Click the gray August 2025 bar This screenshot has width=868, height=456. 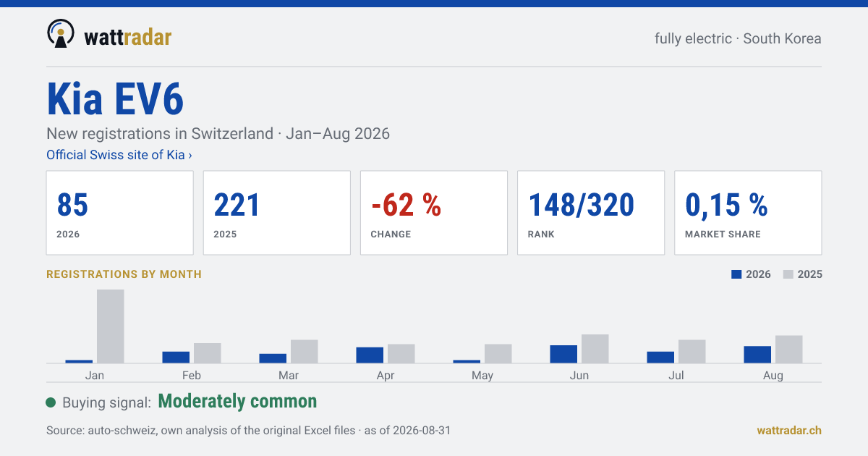pos(789,350)
